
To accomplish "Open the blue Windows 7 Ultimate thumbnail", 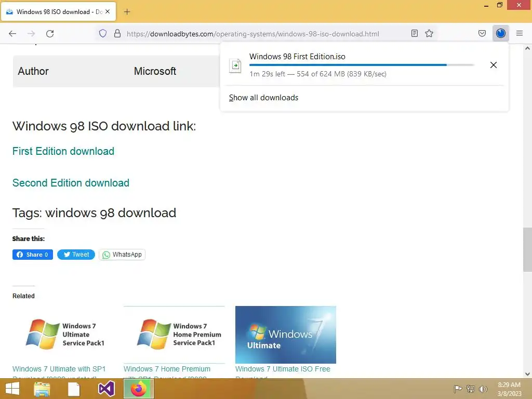I will click(x=286, y=335).
